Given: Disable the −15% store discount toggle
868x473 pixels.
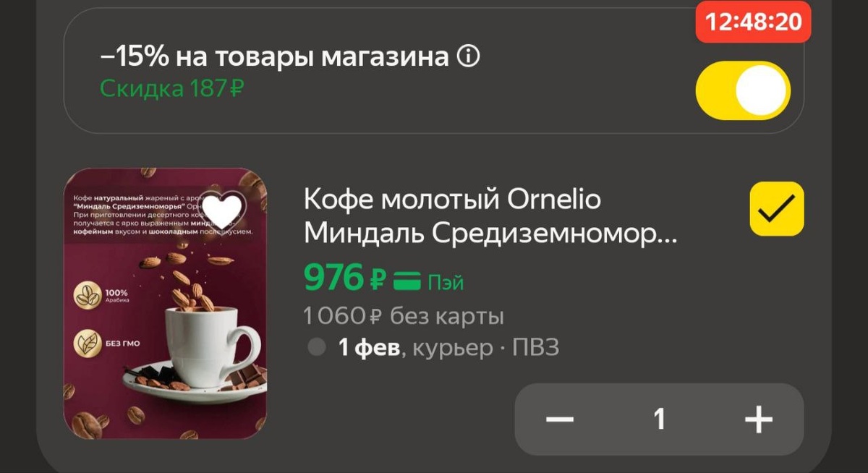Looking at the screenshot, I should pos(743,90).
